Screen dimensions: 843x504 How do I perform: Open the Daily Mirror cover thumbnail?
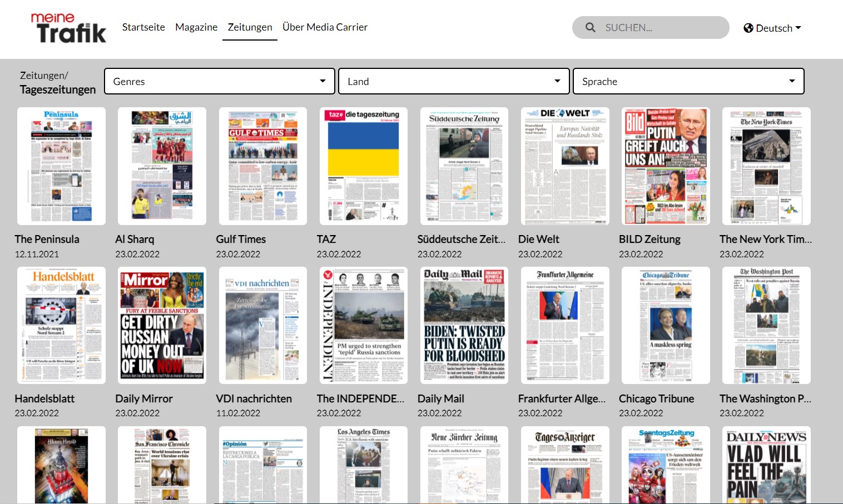tap(162, 325)
